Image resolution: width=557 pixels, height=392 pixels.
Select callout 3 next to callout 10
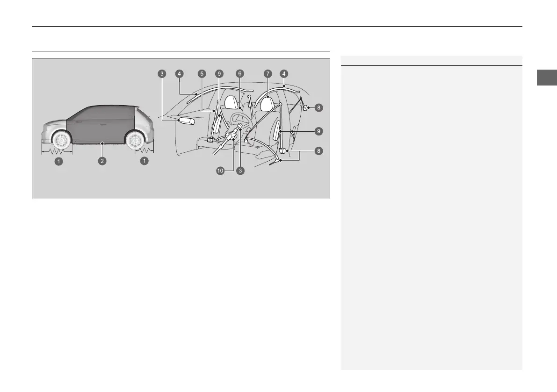240,171
